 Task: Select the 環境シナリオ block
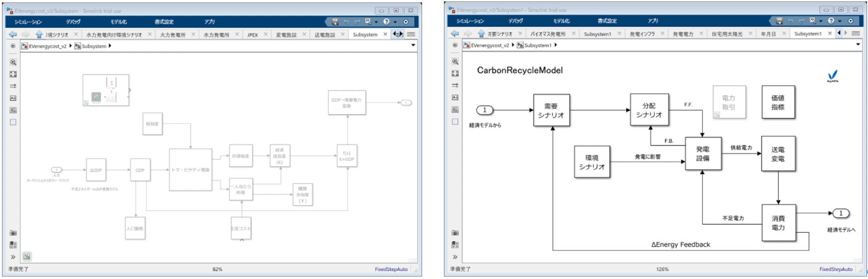click(591, 162)
